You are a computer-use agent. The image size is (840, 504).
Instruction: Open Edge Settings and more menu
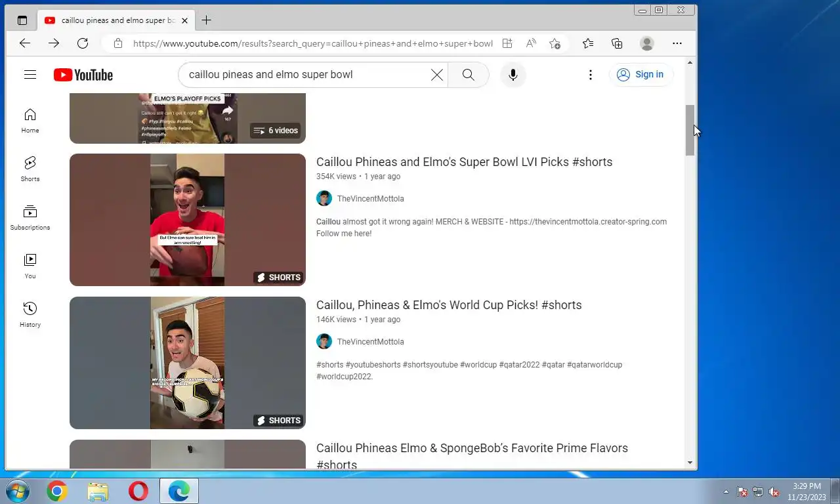(677, 43)
